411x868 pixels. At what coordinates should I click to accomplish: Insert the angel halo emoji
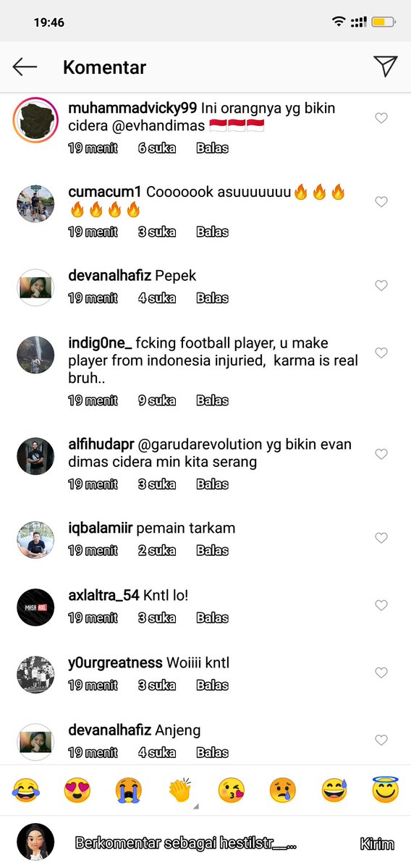click(386, 790)
